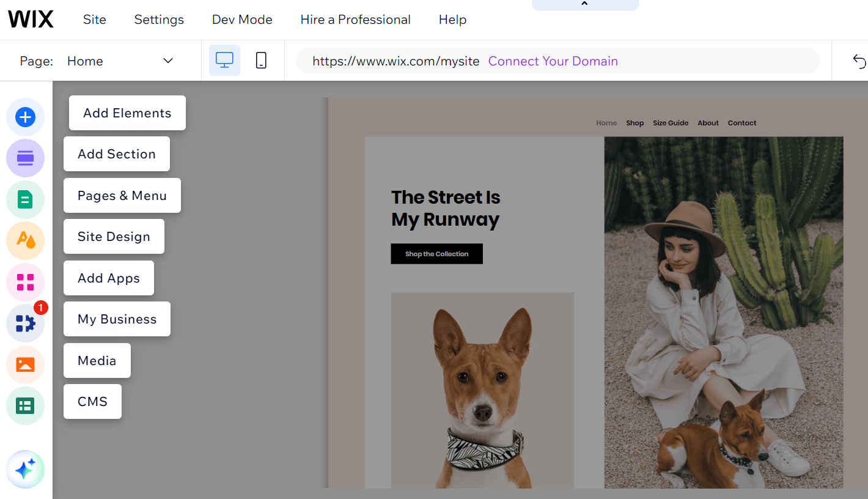Open the Site Design panel
This screenshot has width=868, height=499.
pyautogui.click(x=113, y=236)
